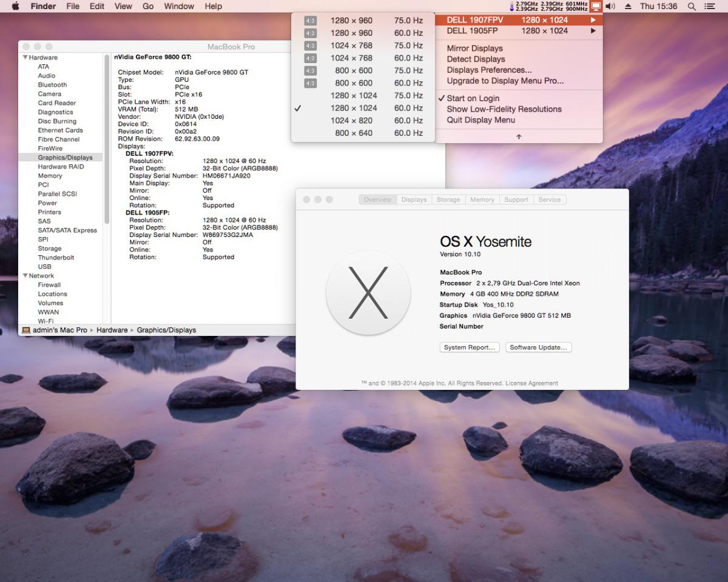The height and width of the screenshot is (582, 728).
Task: Click the OS X Yosemite logo
Action: coord(368,293)
